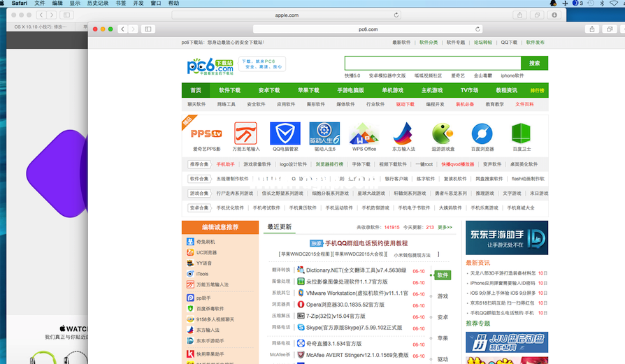Show all tabs in the pc6.com window
Viewport: 625px width, 364px height.
tap(610, 29)
